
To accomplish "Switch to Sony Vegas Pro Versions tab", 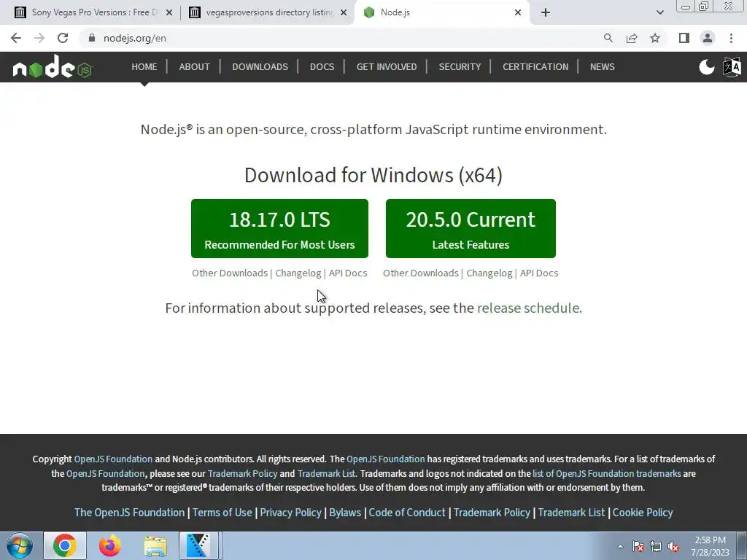I will click(x=94, y=12).
